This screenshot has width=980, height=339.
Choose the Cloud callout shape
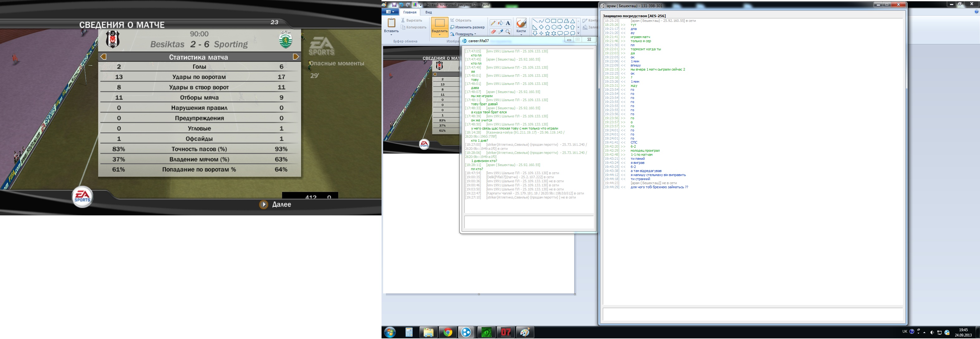[573, 33]
